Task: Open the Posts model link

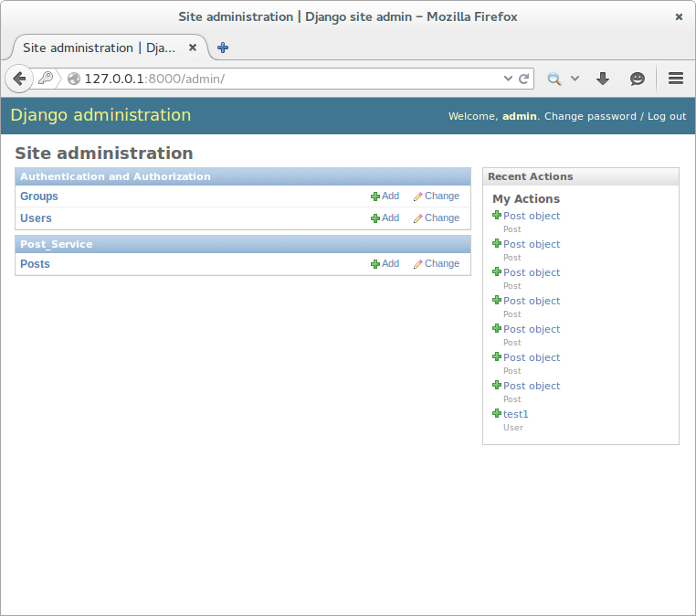Action: pyautogui.click(x=35, y=264)
